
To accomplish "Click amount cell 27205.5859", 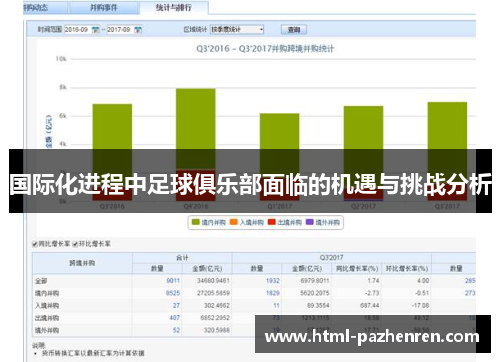I will pos(213,293).
